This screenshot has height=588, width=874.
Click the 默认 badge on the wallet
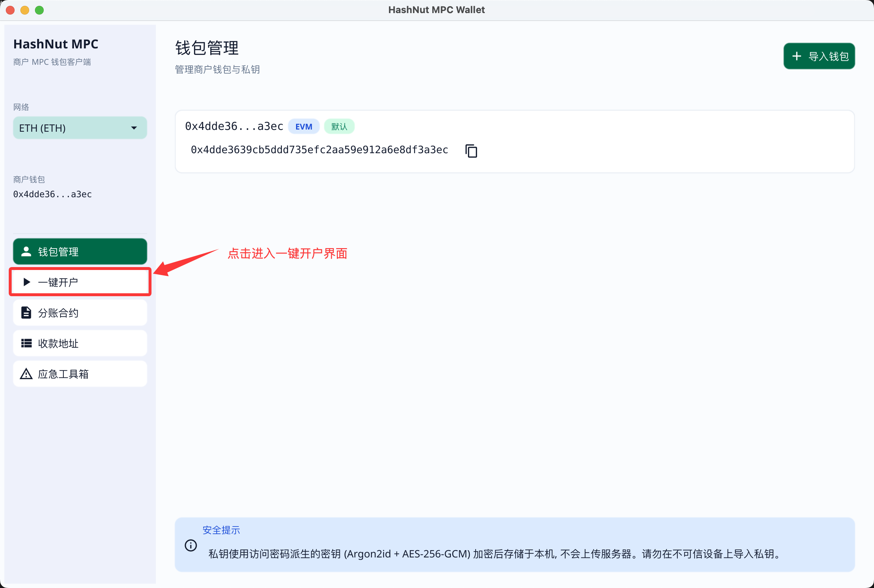click(339, 126)
